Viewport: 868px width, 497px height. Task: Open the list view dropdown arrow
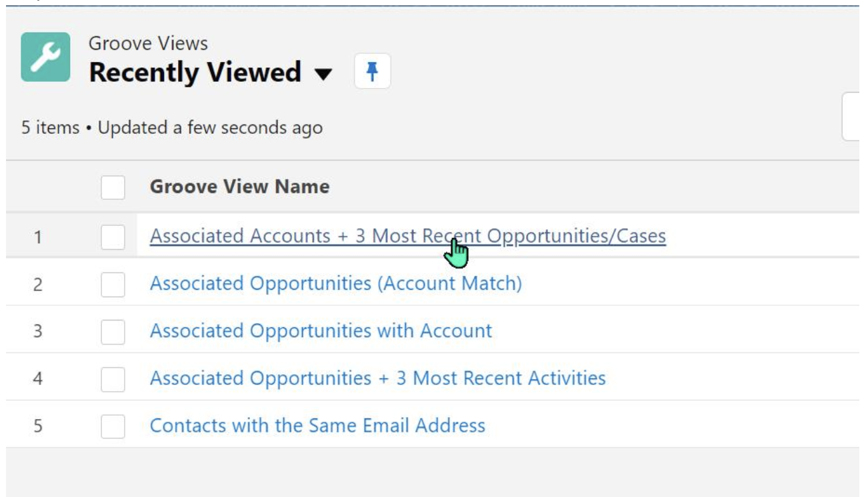pos(323,73)
